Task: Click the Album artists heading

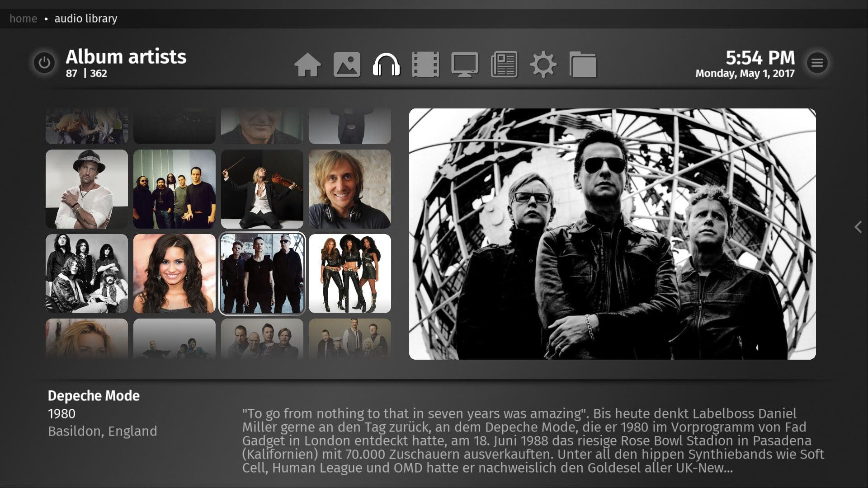Action: (x=126, y=57)
